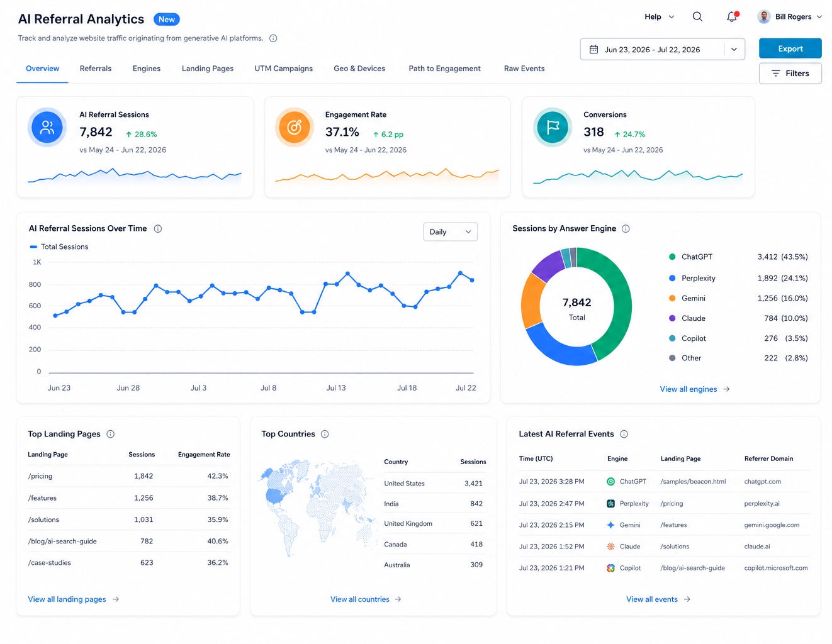The image size is (832, 644).
Task: Toggle Total Sessions legend series
Action: point(59,247)
